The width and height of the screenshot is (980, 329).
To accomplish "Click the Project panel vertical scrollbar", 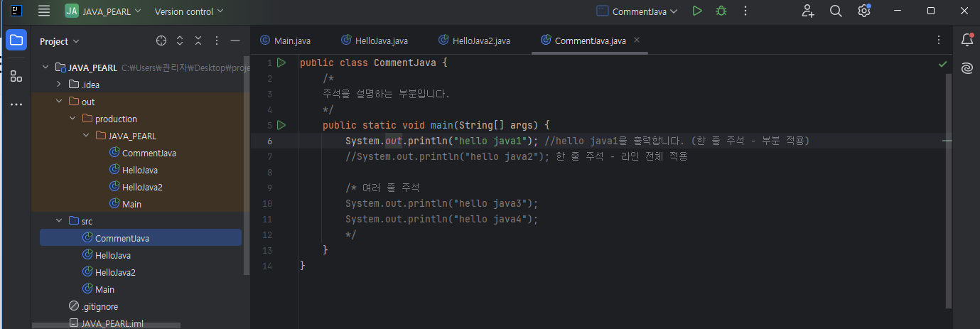I will pos(247,167).
